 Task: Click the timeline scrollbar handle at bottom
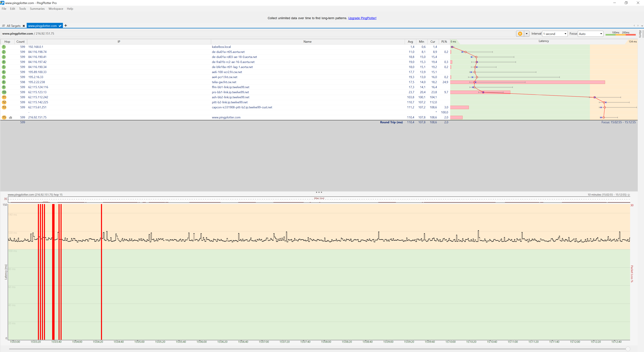(628, 349)
